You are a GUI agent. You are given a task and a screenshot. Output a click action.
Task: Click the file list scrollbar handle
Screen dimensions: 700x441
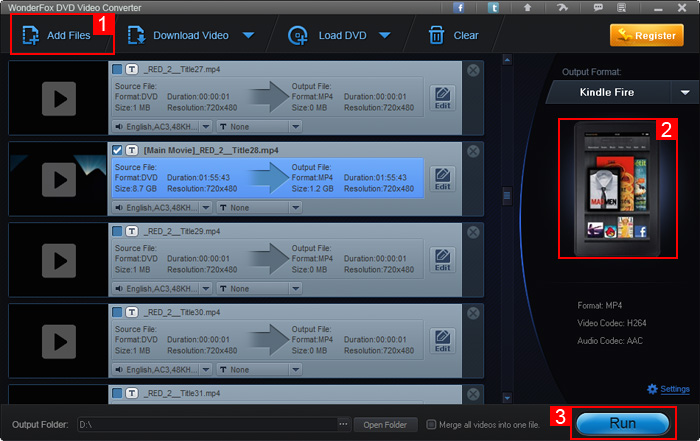coord(507,196)
